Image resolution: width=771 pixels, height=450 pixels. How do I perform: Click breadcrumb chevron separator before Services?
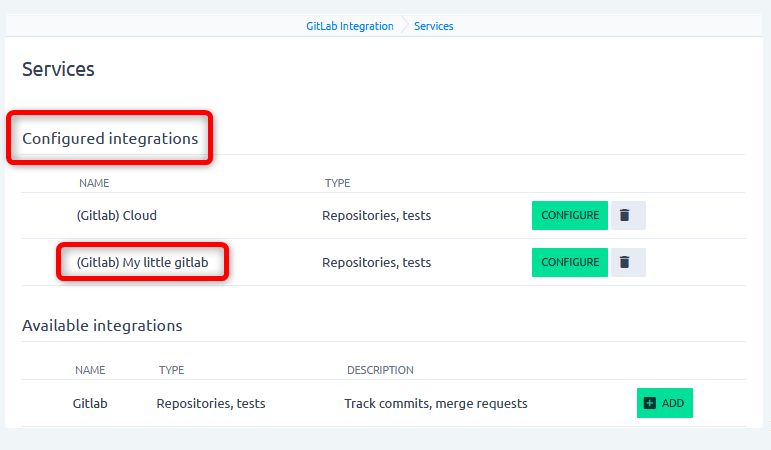[x=404, y=26]
